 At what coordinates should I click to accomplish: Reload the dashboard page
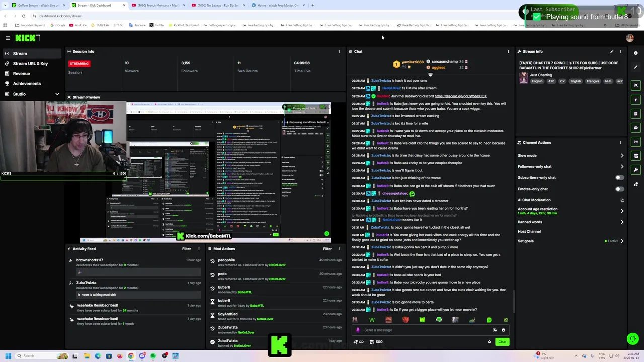click(23, 16)
